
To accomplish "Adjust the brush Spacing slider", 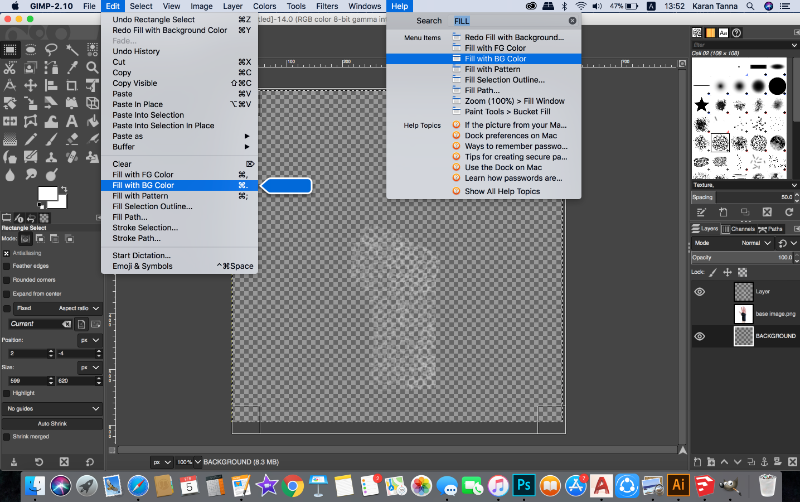I will click(x=743, y=197).
